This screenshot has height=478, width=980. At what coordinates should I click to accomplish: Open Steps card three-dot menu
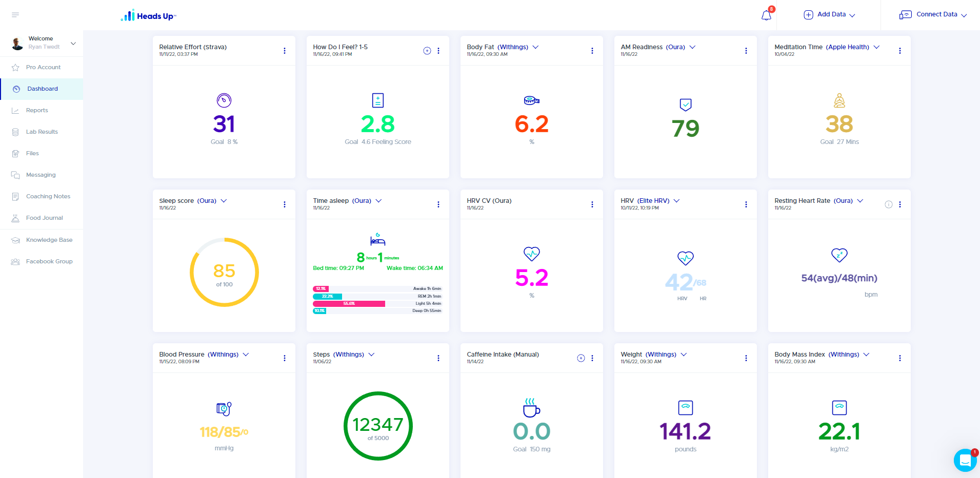pyautogui.click(x=438, y=358)
